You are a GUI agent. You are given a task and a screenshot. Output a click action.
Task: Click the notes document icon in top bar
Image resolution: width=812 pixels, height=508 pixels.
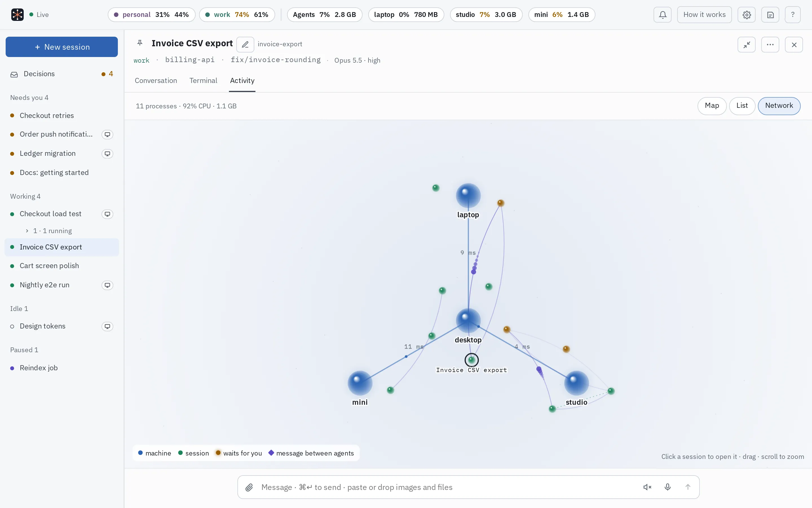[x=770, y=15]
